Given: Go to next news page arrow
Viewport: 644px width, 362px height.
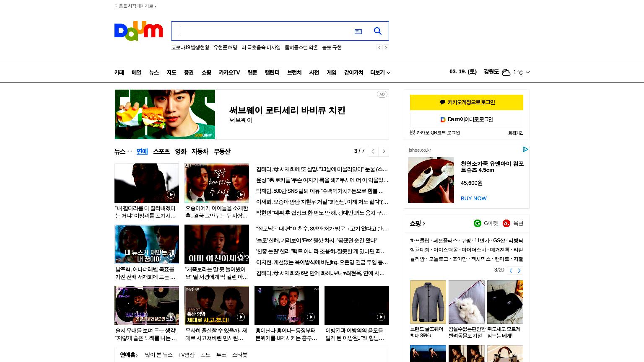Looking at the screenshot, I should [384, 151].
